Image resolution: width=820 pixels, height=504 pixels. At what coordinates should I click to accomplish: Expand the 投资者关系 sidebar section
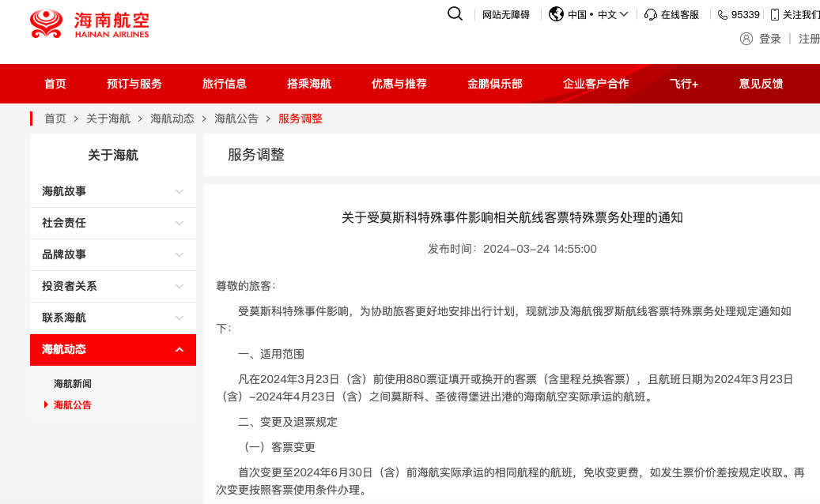pos(179,286)
